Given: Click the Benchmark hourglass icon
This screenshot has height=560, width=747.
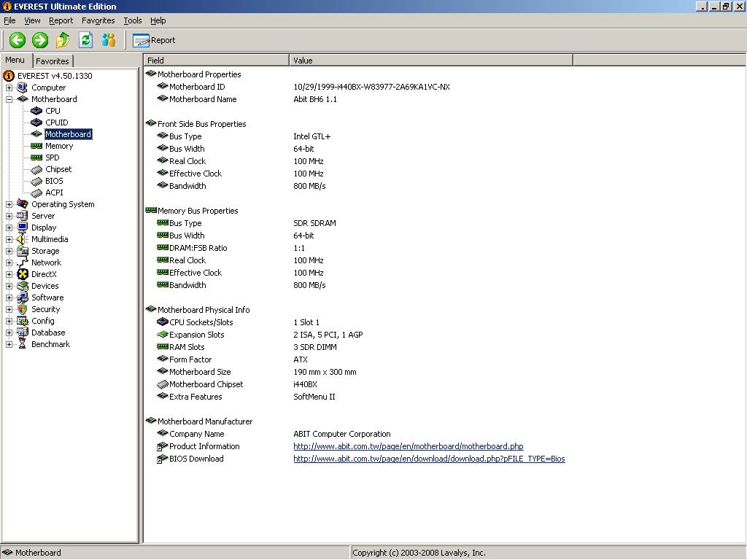Looking at the screenshot, I should [23, 344].
